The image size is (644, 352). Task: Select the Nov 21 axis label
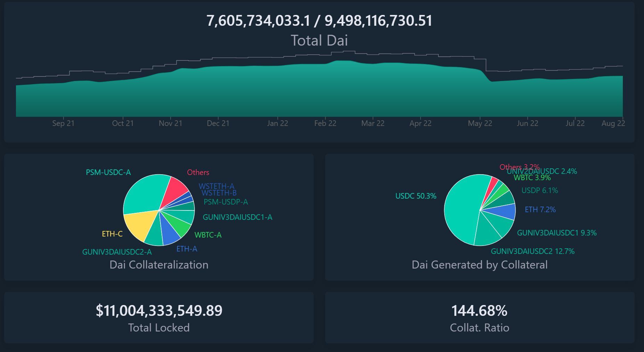pos(170,123)
